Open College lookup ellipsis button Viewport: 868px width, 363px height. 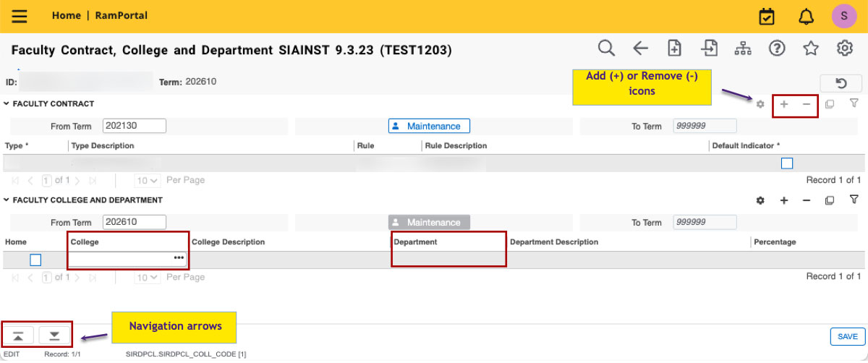(x=179, y=258)
